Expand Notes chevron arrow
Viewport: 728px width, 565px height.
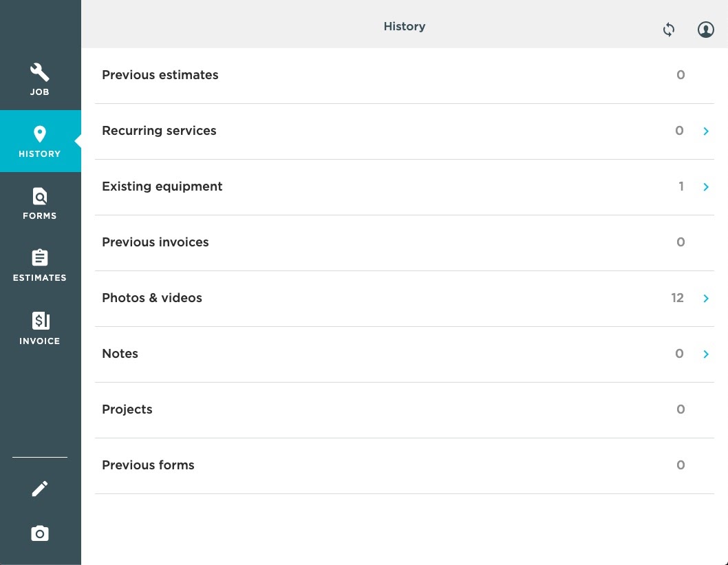(x=706, y=354)
